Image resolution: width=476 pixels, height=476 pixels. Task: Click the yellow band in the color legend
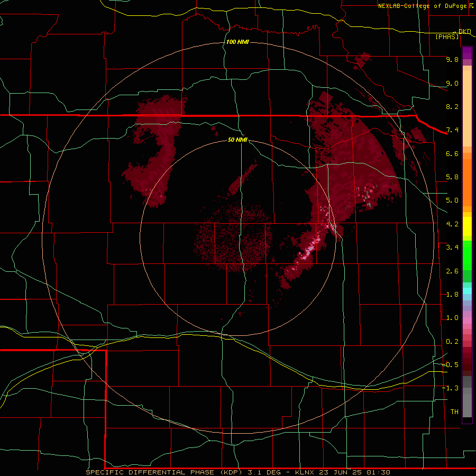click(x=467, y=226)
